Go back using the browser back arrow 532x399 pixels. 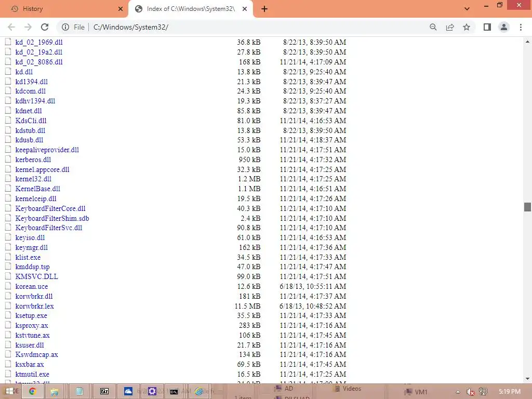coord(11,27)
